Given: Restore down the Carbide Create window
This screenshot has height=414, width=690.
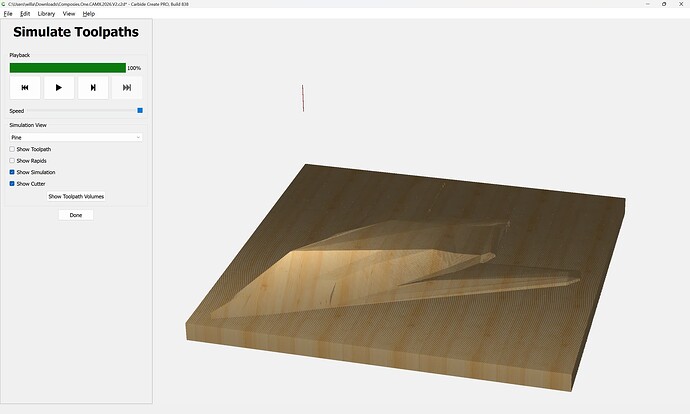Looking at the screenshot, I should pyautogui.click(x=664, y=4).
